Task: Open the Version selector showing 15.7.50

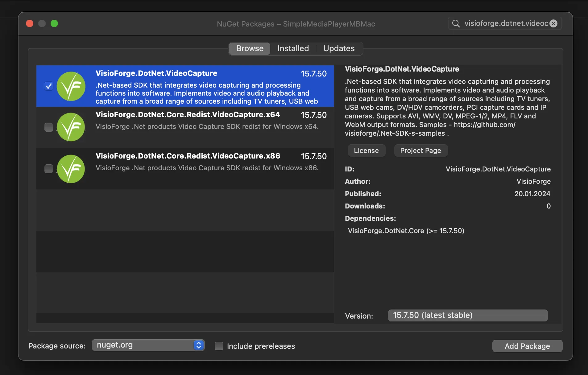Action: pos(467,315)
